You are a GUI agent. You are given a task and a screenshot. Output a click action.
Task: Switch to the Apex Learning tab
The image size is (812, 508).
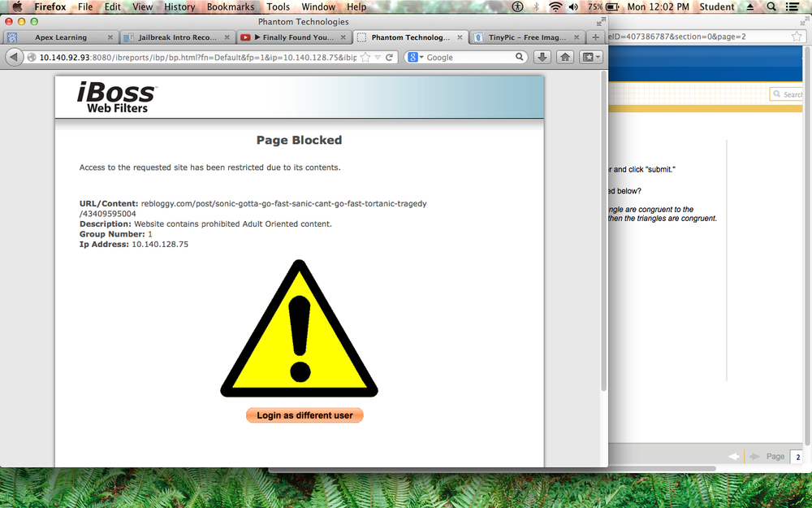coord(61,37)
